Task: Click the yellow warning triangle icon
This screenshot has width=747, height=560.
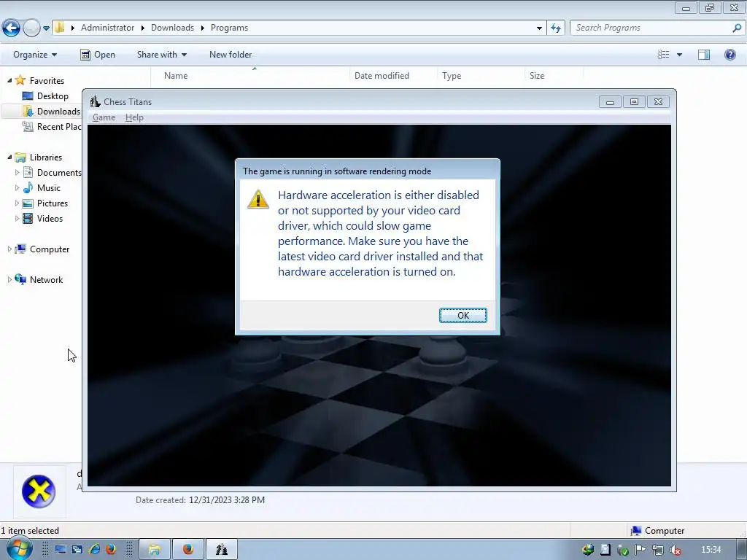Action: tap(258, 199)
